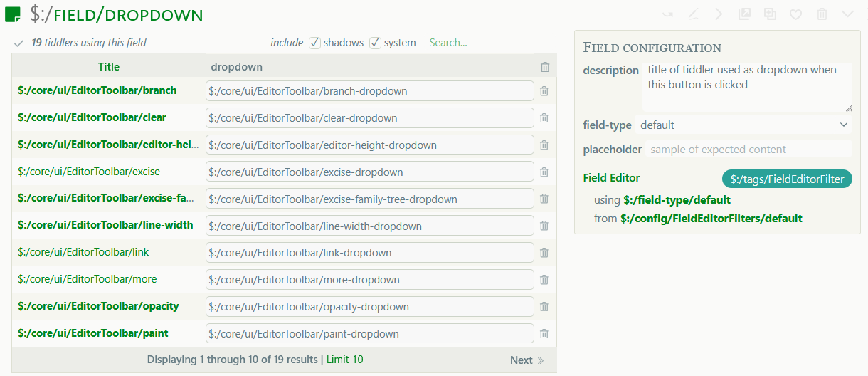Click checkmark next to 19 tiddlers count

pyautogui.click(x=19, y=43)
